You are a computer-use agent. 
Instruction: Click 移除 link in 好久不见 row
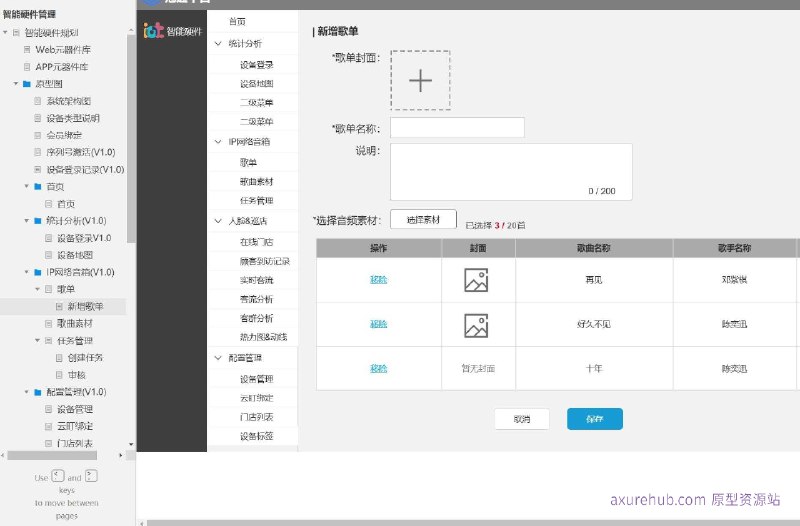click(x=379, y=324)
